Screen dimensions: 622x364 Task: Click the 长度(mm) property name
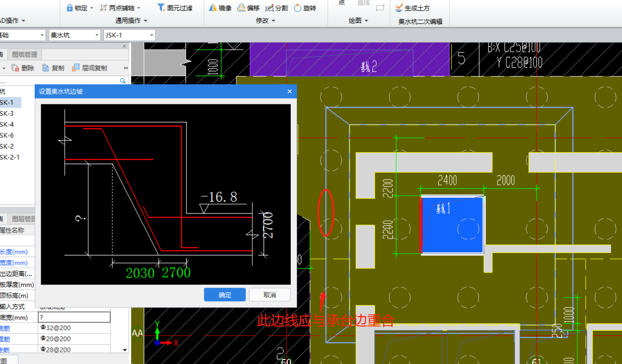pyautogui.click(x=14, y=252)
